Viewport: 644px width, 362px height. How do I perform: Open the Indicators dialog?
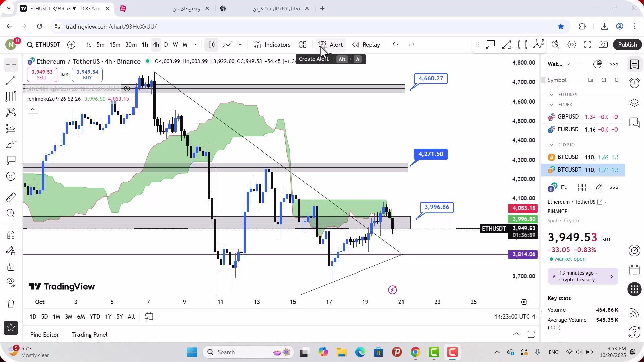click(272, 45)
